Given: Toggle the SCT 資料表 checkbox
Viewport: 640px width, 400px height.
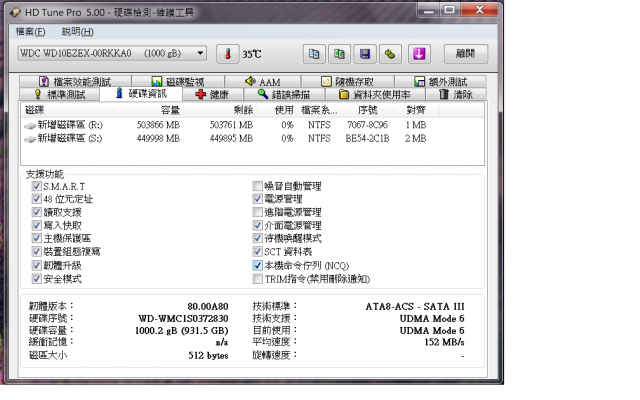Looking at the screenshot, I should [x=257, y=251].
